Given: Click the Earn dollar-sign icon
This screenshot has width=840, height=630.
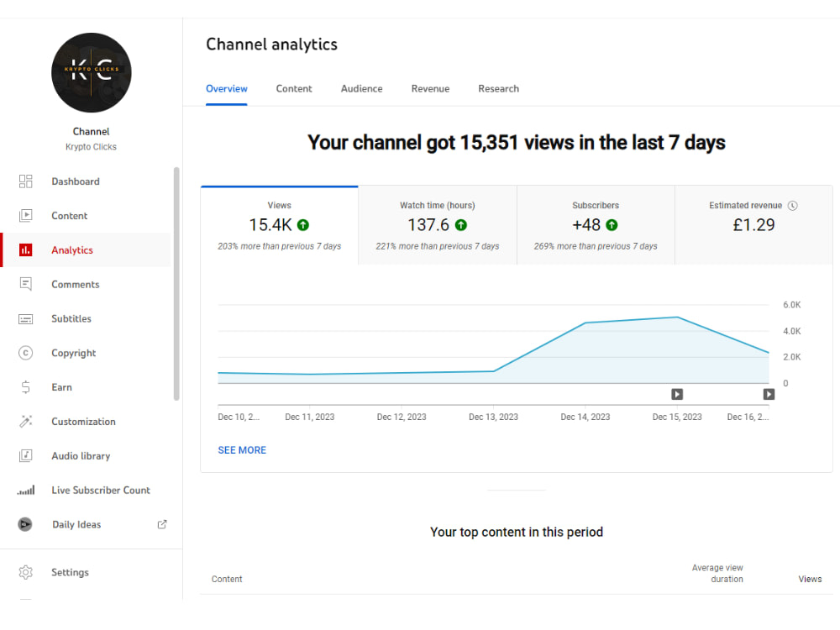Looking at the screenshot, I should [x=26, y=387].
